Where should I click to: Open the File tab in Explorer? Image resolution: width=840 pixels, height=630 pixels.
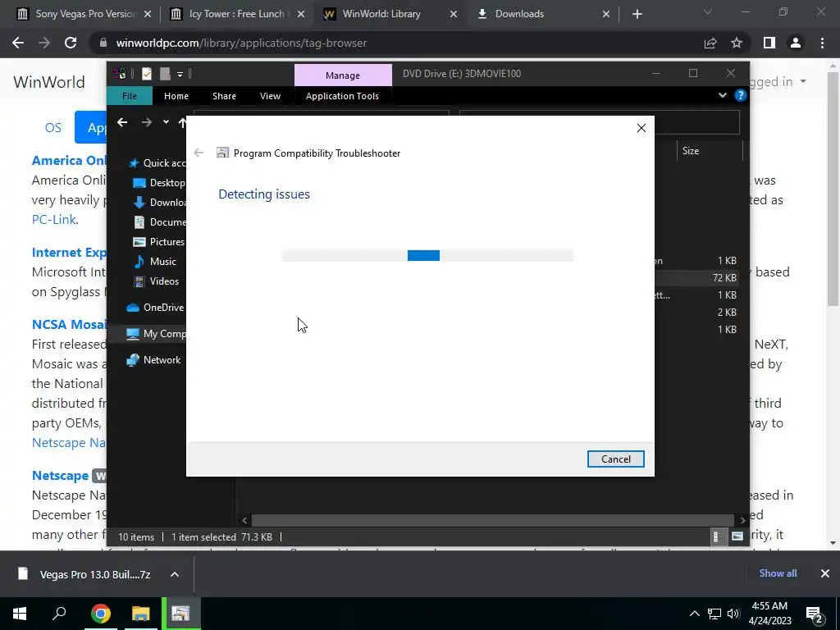click(130, 96)
